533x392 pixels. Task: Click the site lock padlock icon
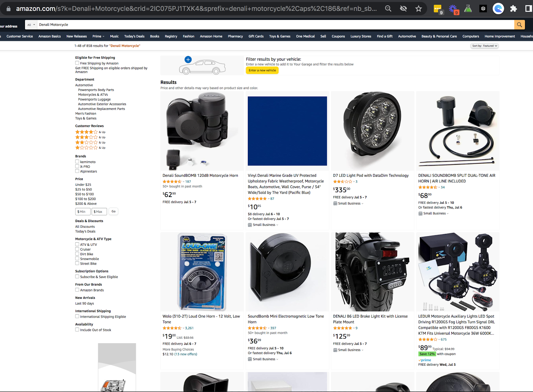click(x=9, y=9)
